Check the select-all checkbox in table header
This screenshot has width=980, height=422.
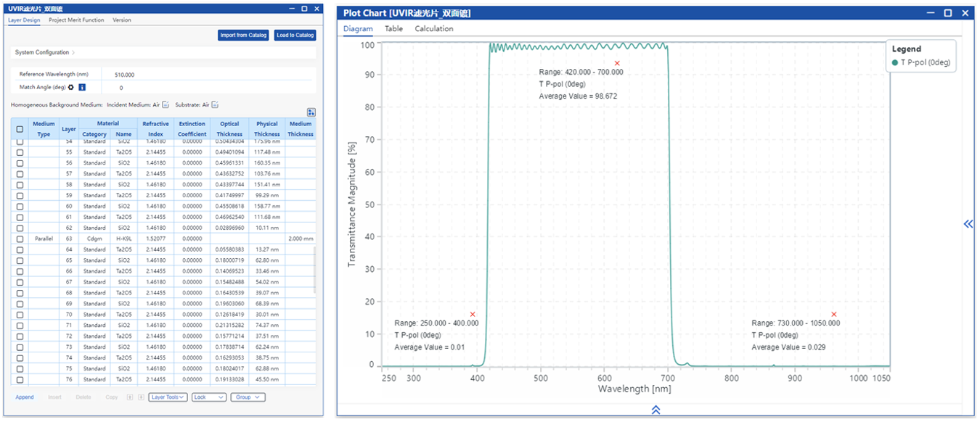click(20, 129)
